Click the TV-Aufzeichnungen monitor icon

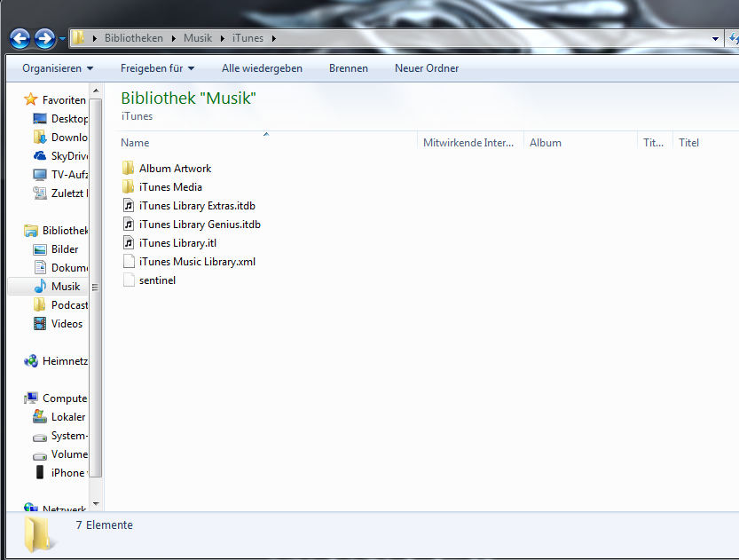tap(40, 175)
